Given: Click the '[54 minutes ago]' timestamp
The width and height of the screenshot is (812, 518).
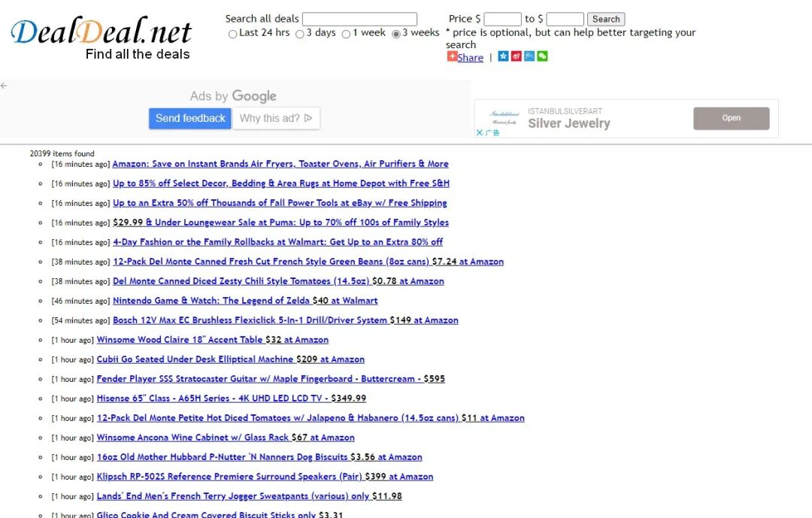Looking at the screenshot, I should [80, 320].
